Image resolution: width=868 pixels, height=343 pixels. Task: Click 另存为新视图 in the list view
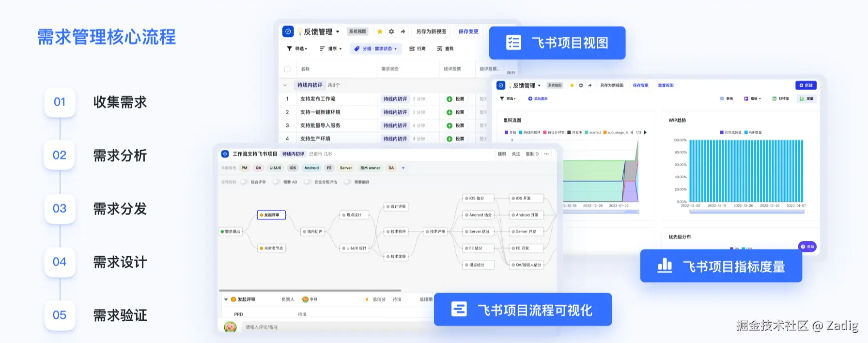pyautogui.click(x=431, y=31)
